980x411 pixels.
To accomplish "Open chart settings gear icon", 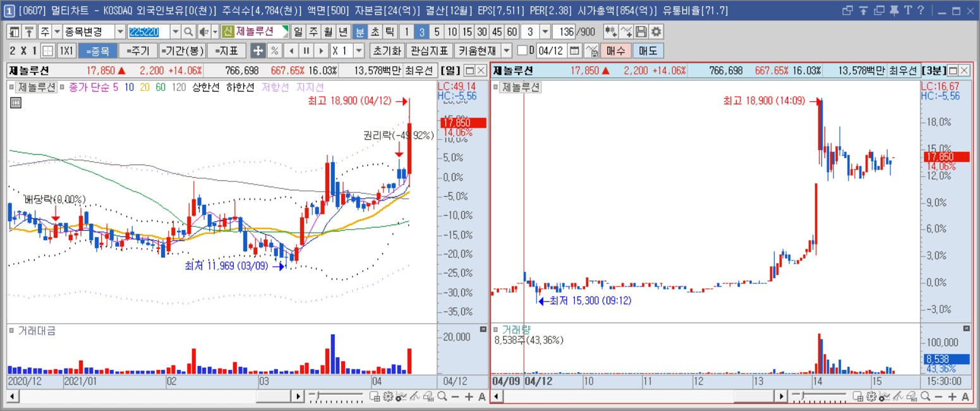I will tap(656, 32).
